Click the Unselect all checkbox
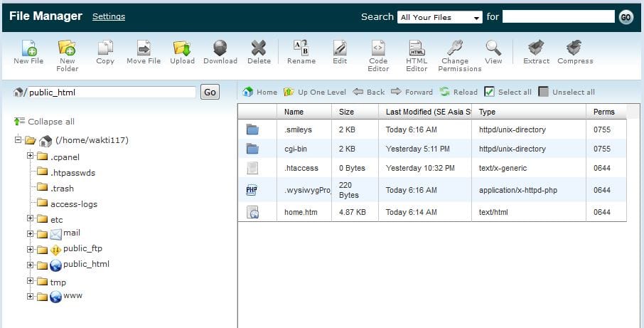The image size is (644, 328). tap(543, 92)
